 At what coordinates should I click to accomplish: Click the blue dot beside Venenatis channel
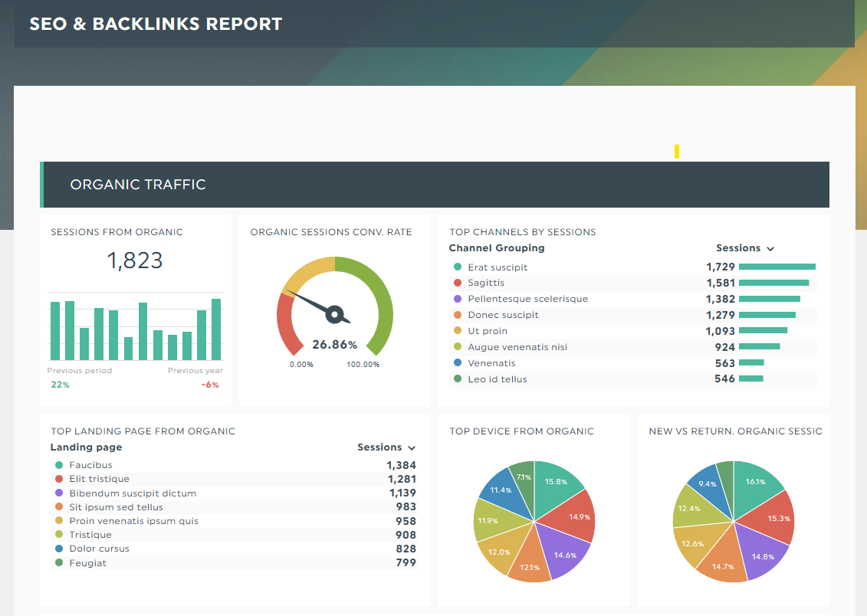tap(458, 363)
